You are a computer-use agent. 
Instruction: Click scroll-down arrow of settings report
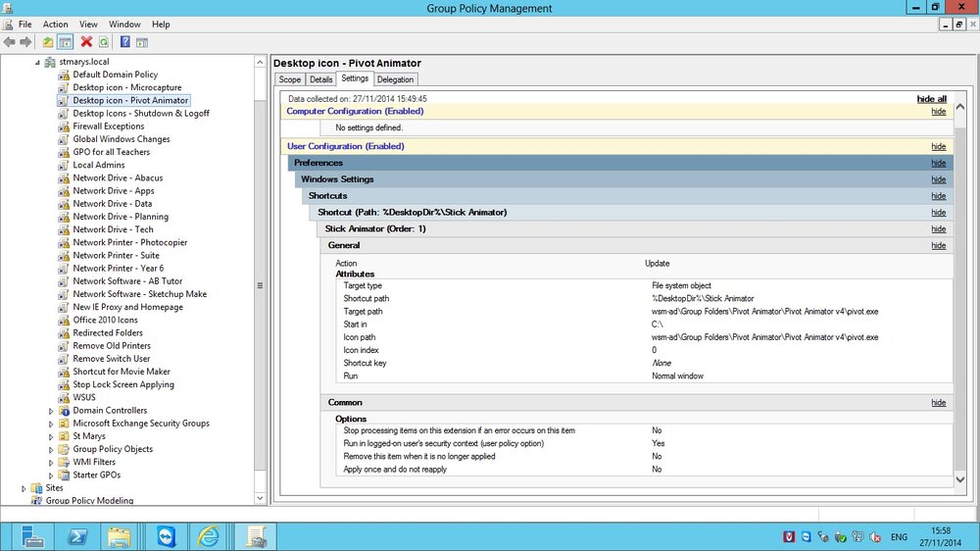960,479
